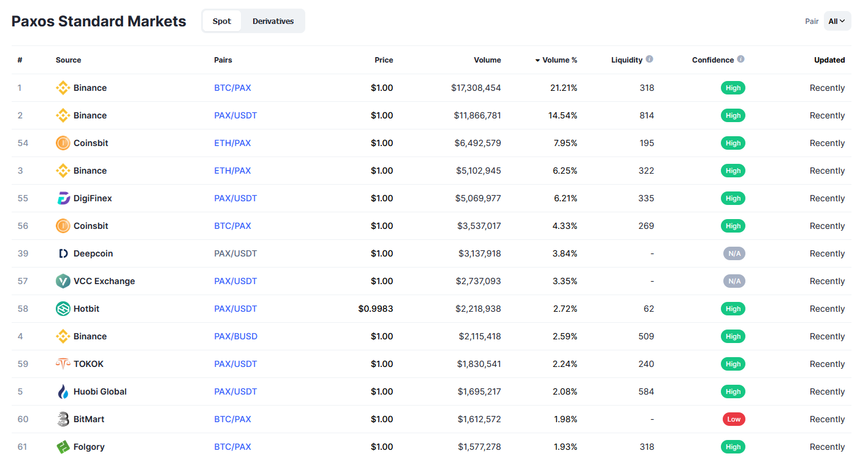The image size is (868, 459).
Task: Click the Binance logo in the PAX/BUSD row
Action: click(x=63, y=336)
